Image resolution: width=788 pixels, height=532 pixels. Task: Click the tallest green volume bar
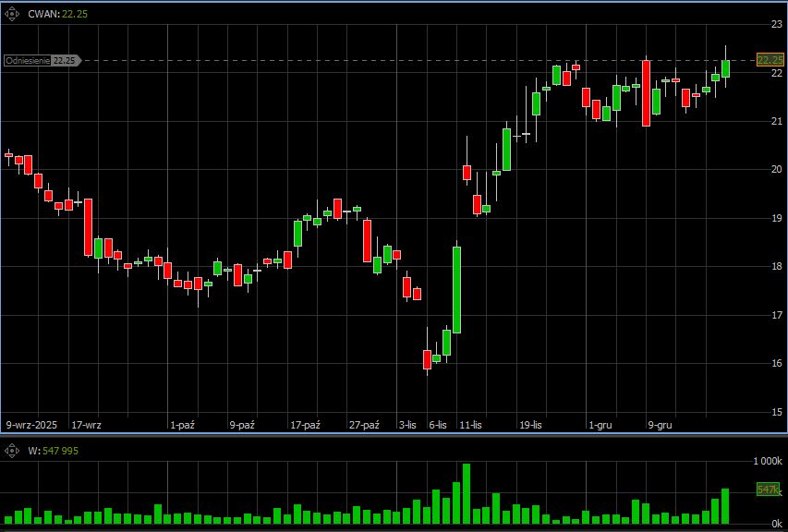click(x=467, y=492)
